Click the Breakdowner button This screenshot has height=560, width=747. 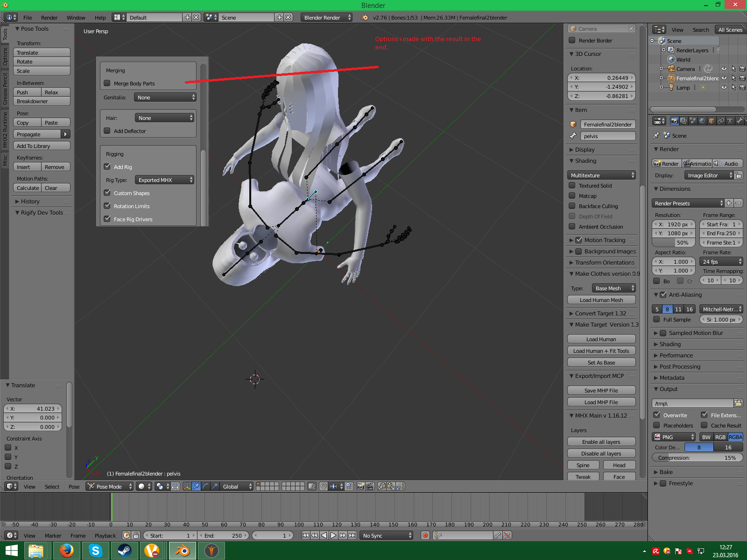(42, 101)
